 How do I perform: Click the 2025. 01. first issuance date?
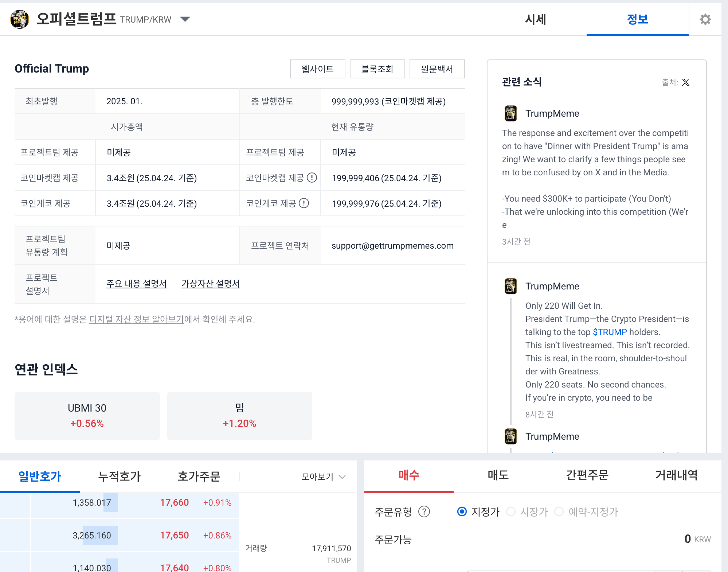[x=125, y=101]
